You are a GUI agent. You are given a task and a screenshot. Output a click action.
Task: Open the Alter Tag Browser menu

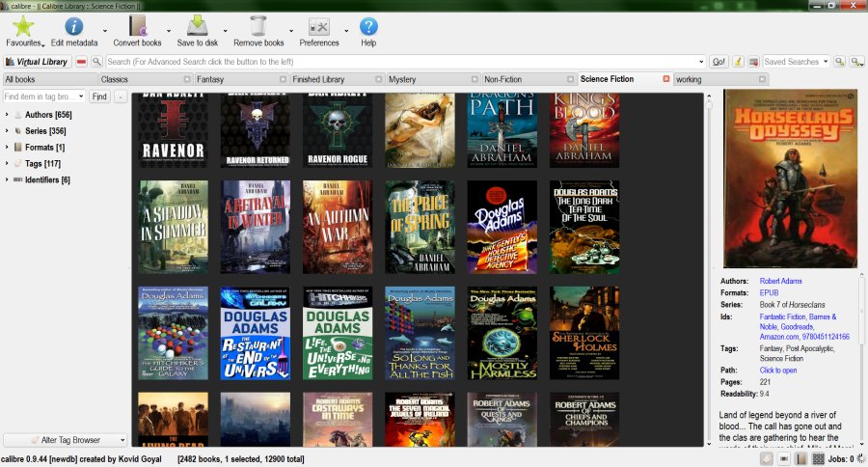pos(66,440)
